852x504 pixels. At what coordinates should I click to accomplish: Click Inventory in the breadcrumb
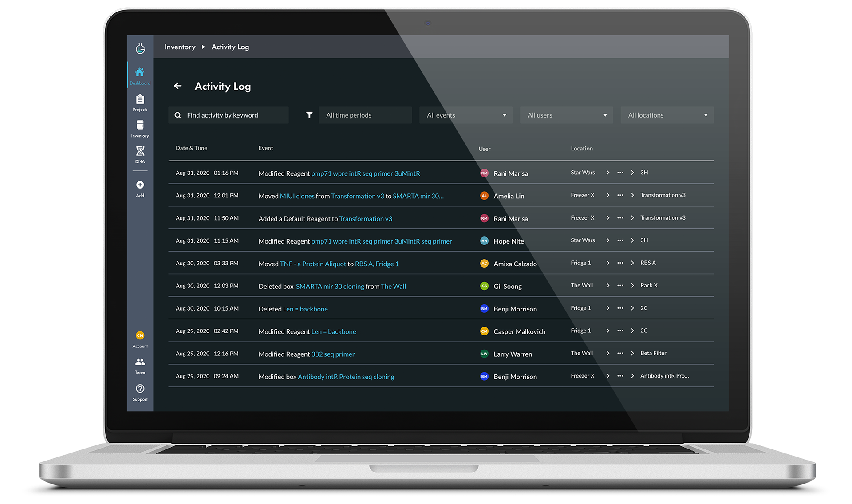(x=180, y=47)
